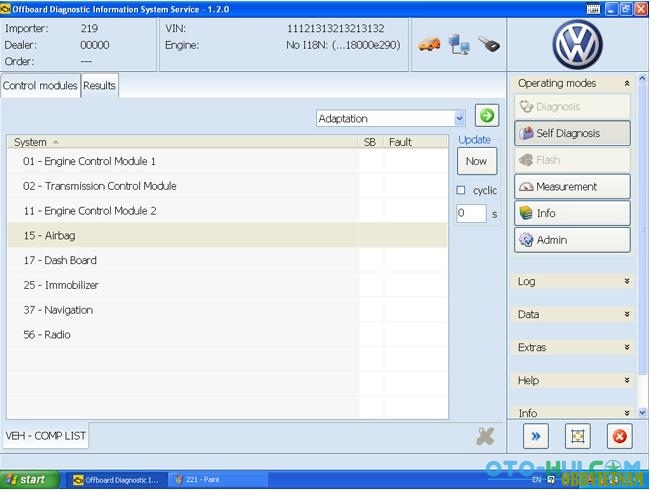The image size is (651, 490).
Task: Collapse the Operating modes section
Action: click(627, 83)
